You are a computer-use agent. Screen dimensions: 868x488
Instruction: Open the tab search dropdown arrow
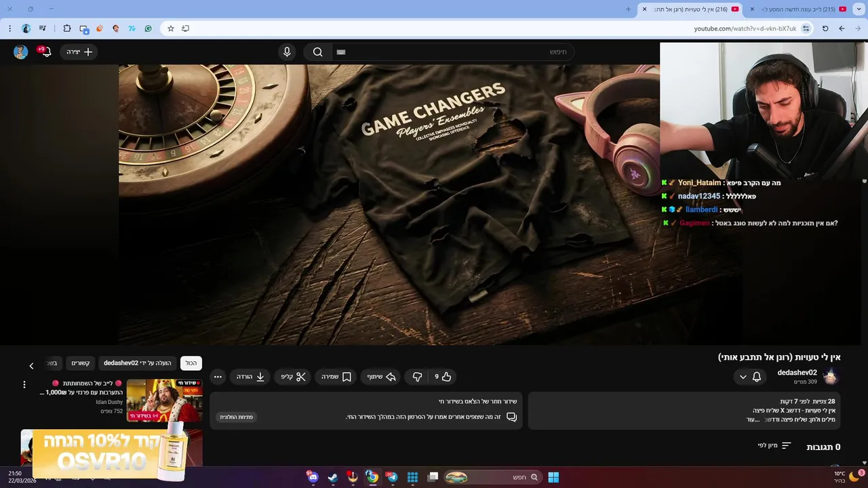tap(859, 9)
